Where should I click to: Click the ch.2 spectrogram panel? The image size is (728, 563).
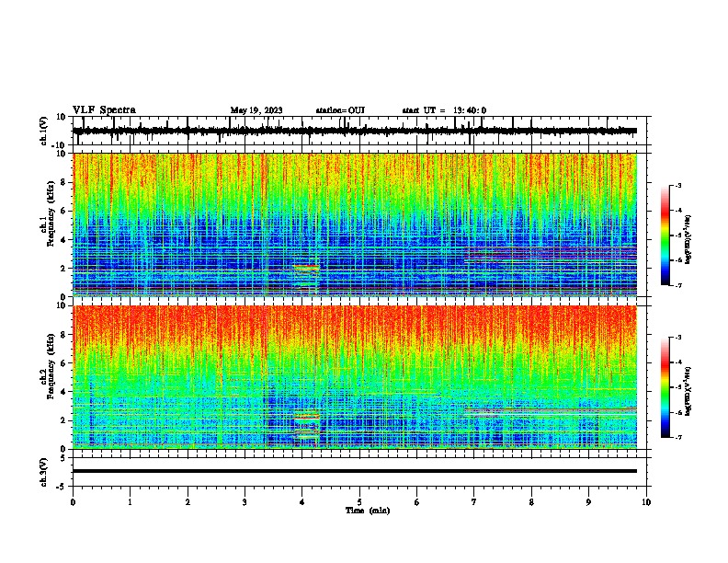coord(355,377)
